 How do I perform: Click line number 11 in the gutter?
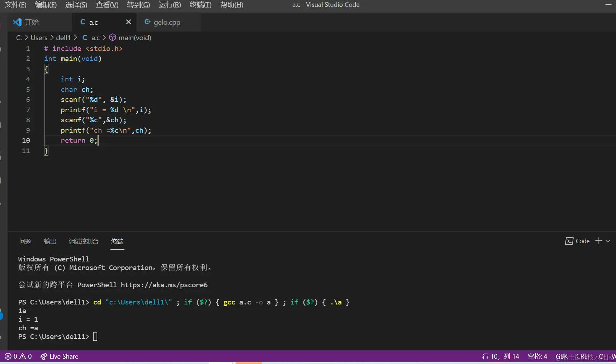pos(26,151)
